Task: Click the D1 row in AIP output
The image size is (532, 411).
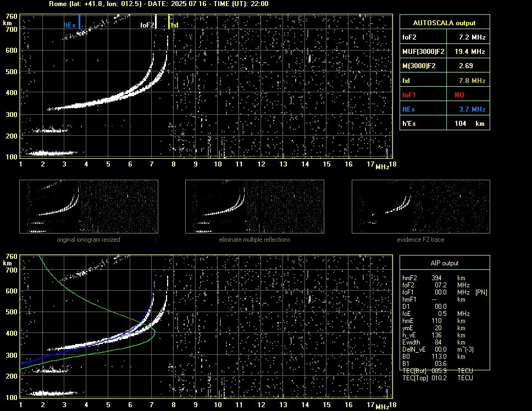Action: click(x=424, y=307)
